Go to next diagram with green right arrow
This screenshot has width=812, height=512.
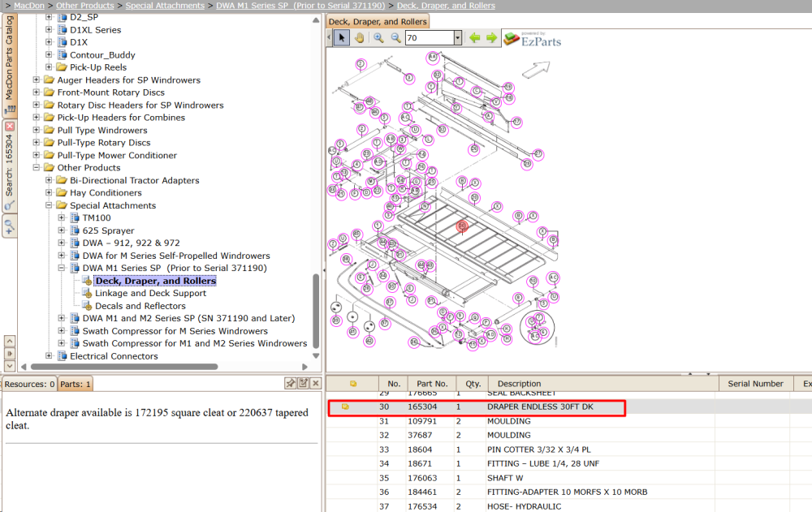(491, 38)
